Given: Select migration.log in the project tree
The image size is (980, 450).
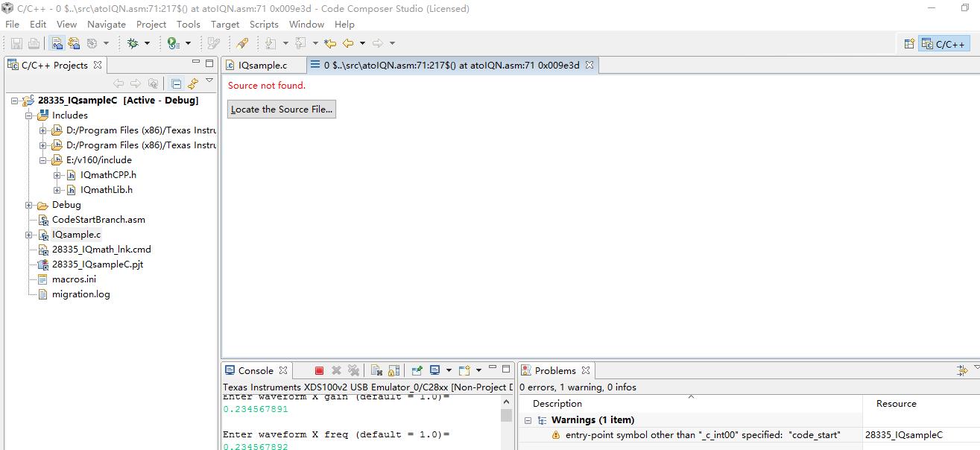Looking at the screenshot, I should coord(80,294).
